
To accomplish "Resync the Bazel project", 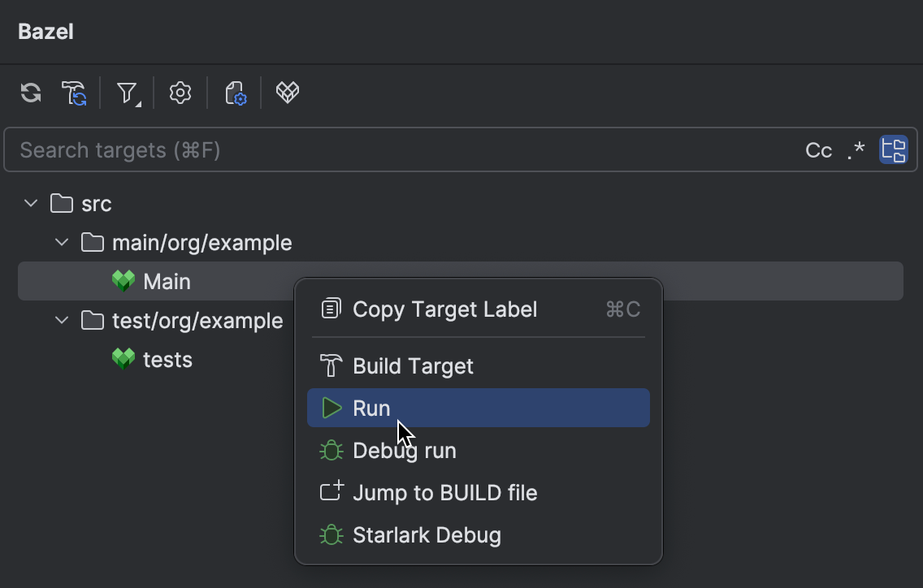I will [29, 93].
